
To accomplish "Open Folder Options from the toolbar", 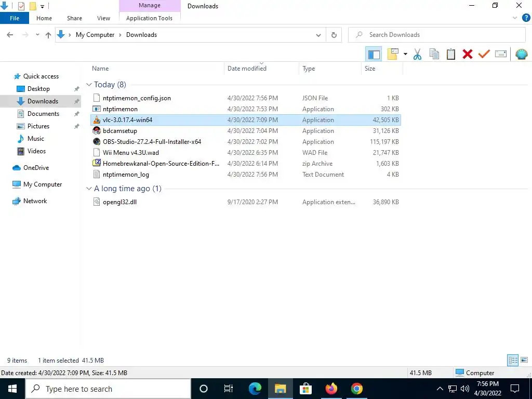I will point(393,54).
